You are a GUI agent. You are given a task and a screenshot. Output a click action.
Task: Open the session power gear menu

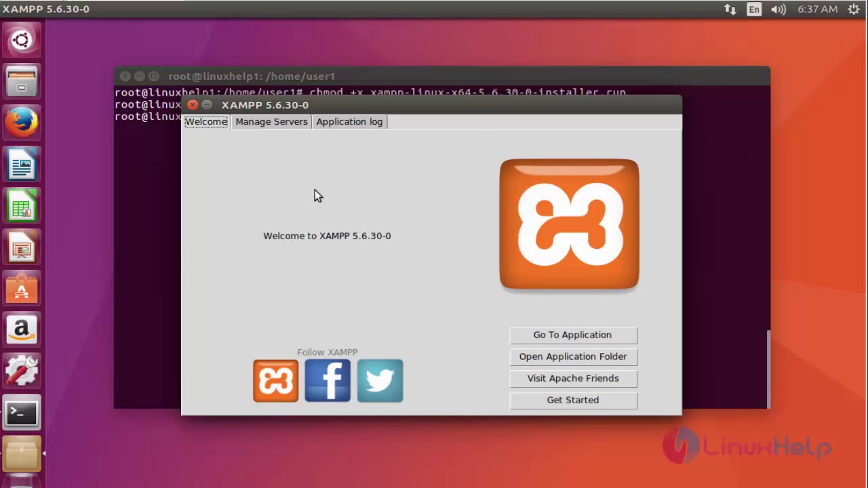[854, 9]
